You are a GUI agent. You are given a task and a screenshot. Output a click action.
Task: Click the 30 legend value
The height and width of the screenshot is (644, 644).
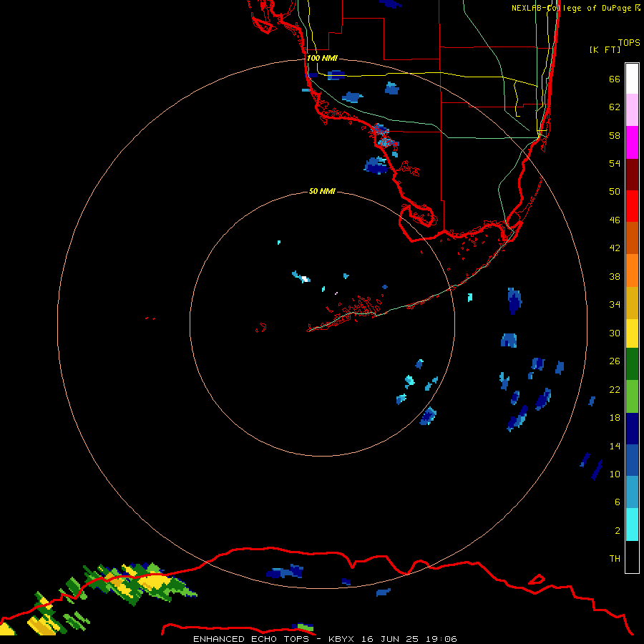pyautogui.click(x=615, y=333)
